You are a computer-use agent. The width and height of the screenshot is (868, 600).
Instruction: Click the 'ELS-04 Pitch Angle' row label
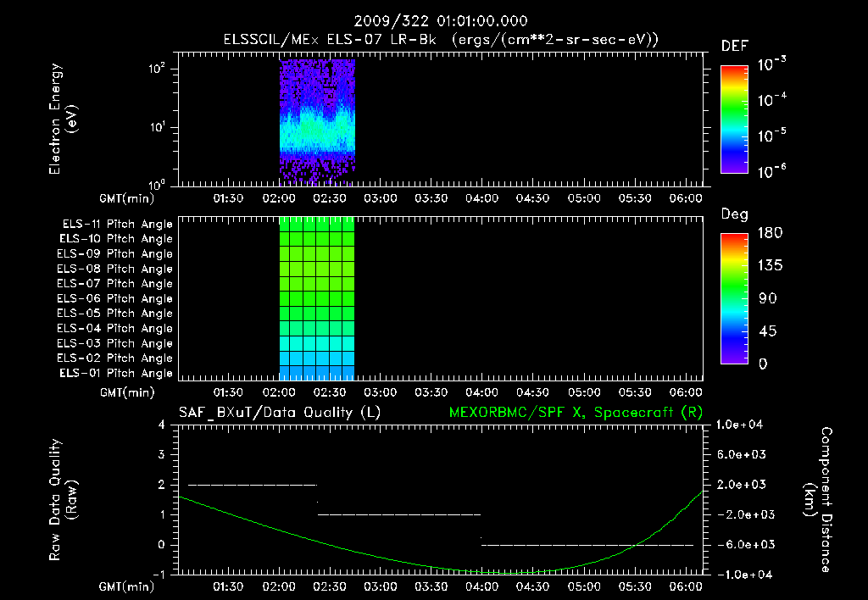coord(114,328)
